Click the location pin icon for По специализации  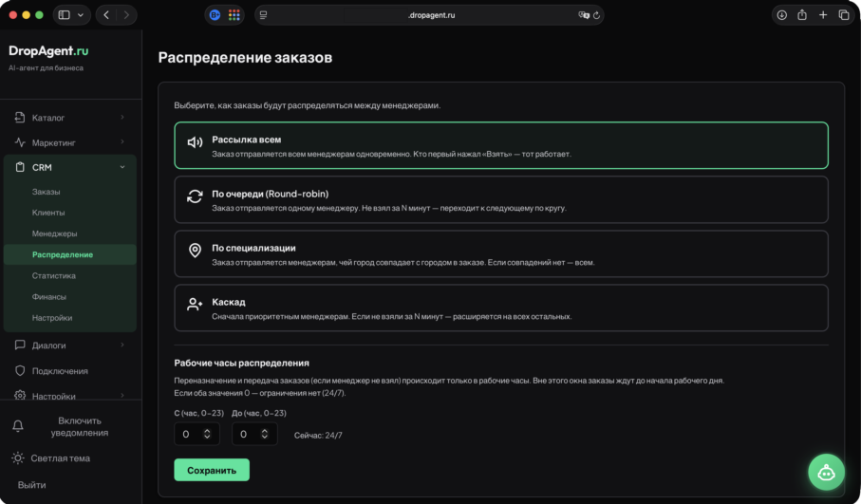195,251
